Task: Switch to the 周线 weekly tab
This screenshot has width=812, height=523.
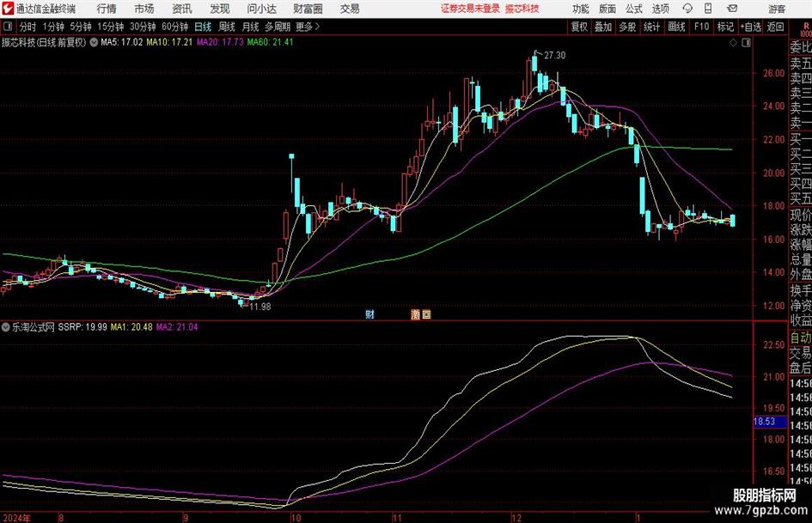Action: point(227,27)
